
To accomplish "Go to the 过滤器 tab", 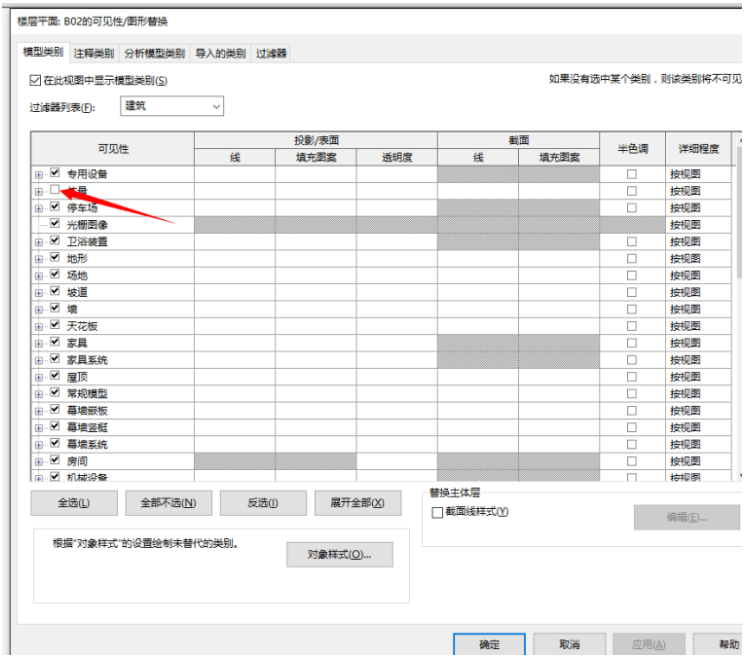I will (x=271, y=53).
